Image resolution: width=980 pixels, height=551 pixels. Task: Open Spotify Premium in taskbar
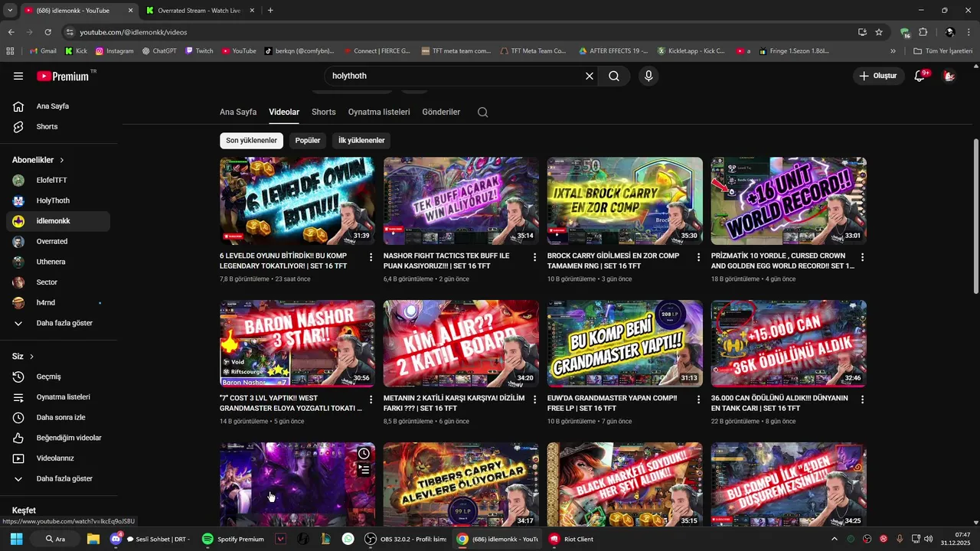pyautogui.click(x=234, y=539)
